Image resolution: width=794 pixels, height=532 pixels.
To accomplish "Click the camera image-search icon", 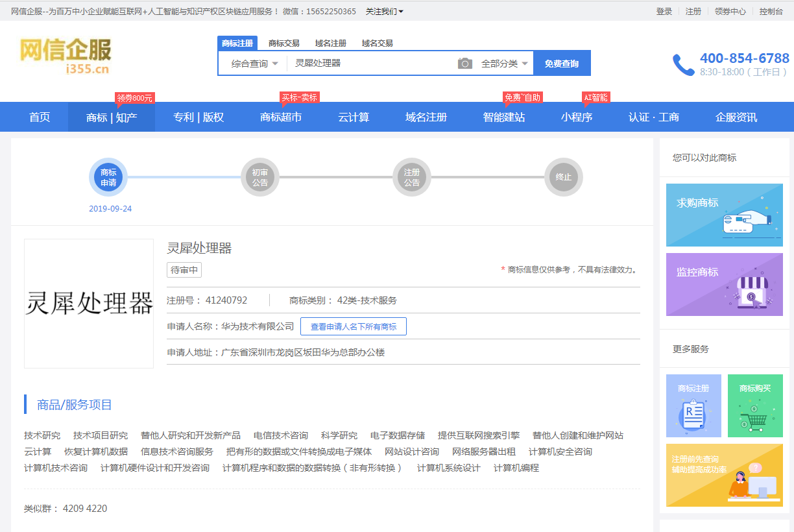I will [464, 63].
